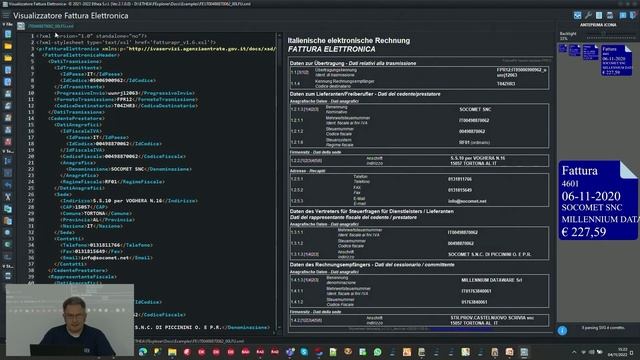The image size is (640, 360).
Task: Open Microsoft Teams from the taskbar
Action: (x=290, y=351)
